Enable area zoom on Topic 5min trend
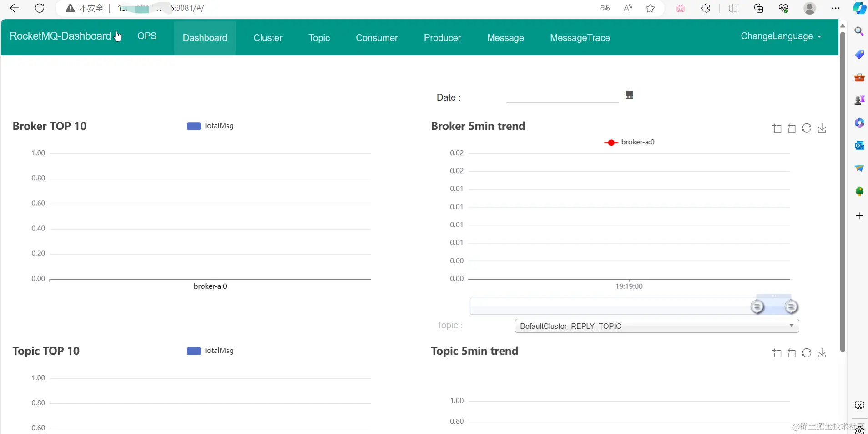 [x=777, y=353]
